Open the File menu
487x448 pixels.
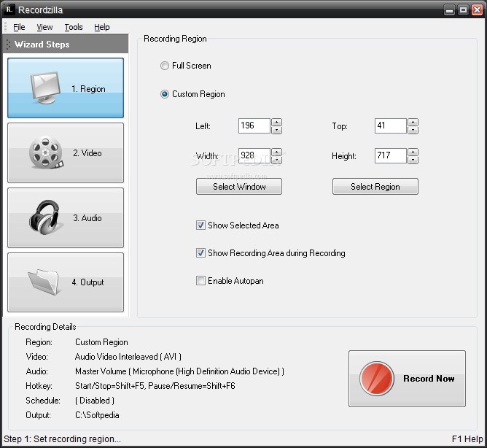click(19, 27)
